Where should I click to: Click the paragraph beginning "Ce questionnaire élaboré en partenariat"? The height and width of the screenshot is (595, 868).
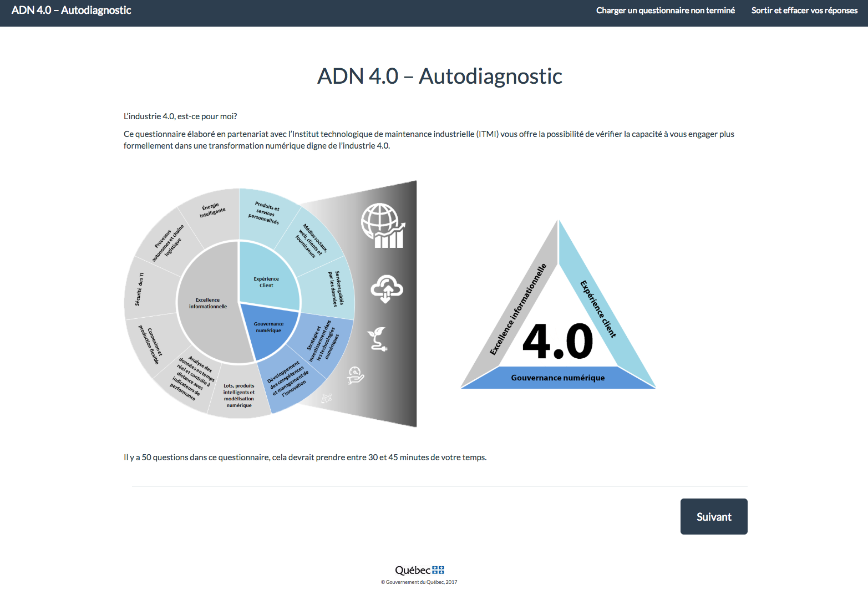429,140
